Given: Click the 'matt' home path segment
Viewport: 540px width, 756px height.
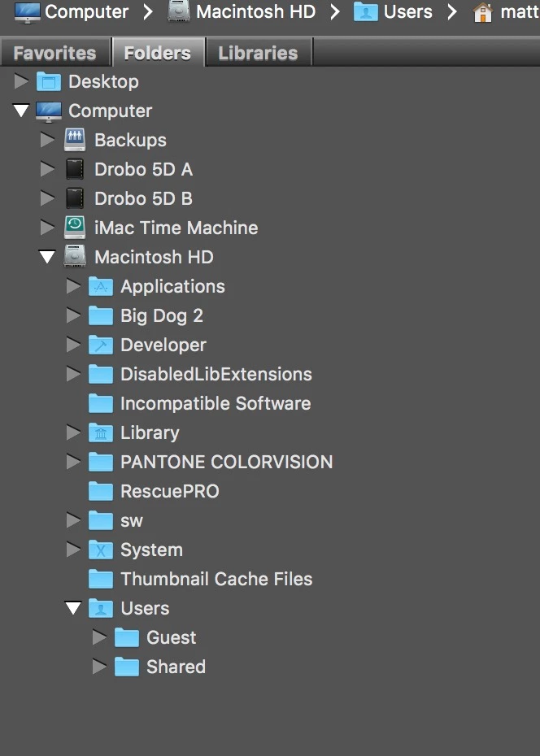Looking at the screenshot, I should 520,12.
